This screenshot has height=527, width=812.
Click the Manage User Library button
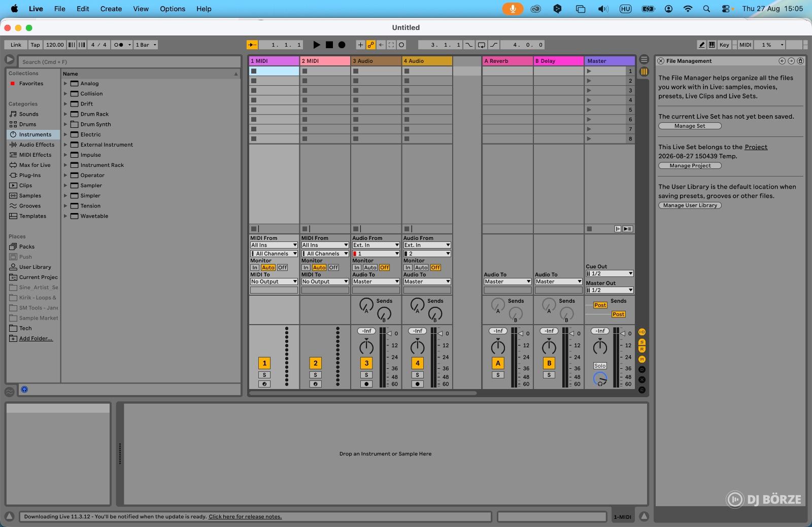pos(690,205)
